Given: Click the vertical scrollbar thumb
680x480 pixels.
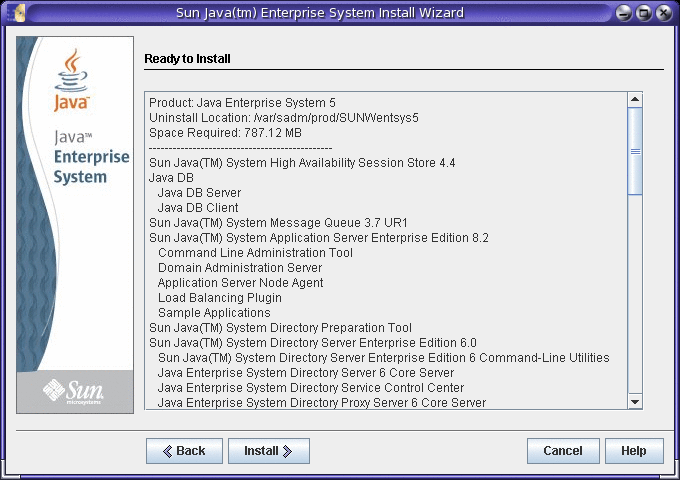Looking at the screenshot, I should click(x=635, y=151).
